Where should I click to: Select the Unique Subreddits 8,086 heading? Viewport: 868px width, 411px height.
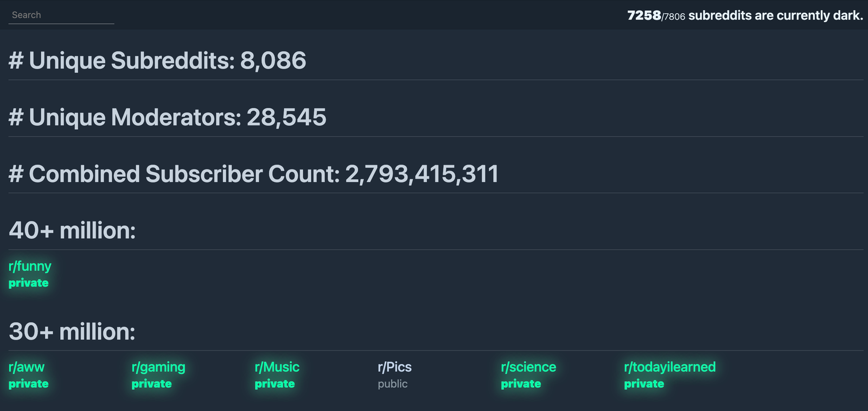pyautogui.click(x=157, y=60)
